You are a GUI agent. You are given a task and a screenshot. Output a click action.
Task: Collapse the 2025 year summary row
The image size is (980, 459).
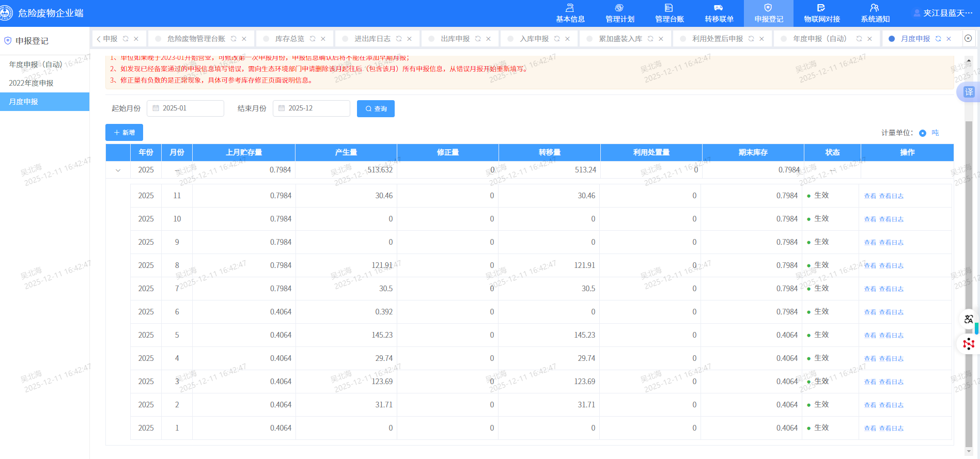[x=118, y=170]
